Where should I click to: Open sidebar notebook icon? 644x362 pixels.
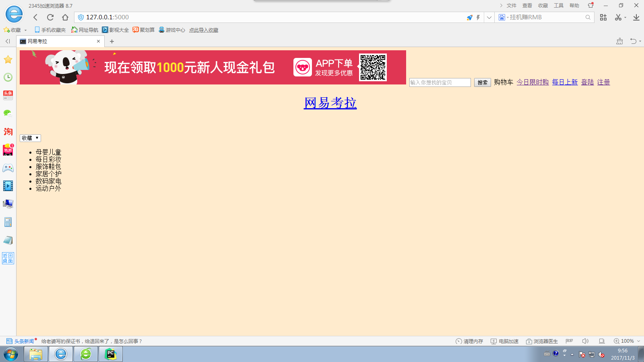pyautogui.click(x=8, y=240)
